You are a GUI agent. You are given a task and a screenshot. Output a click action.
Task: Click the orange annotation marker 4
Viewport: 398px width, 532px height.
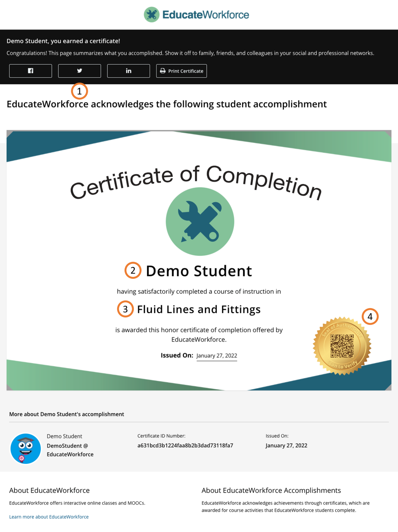(370, 317)
